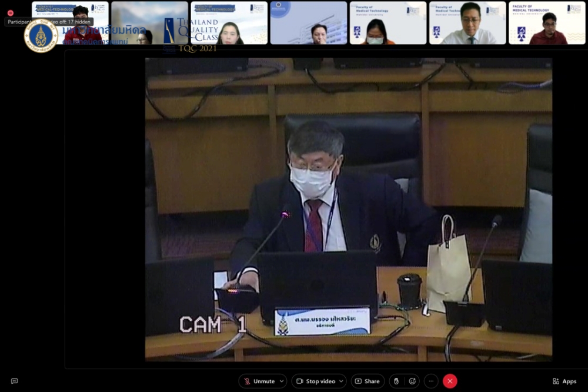This screenshot has height=392, width=588.
Task: Select the main speaker video labeled CAM 1
Action: (x=348, y=209)
